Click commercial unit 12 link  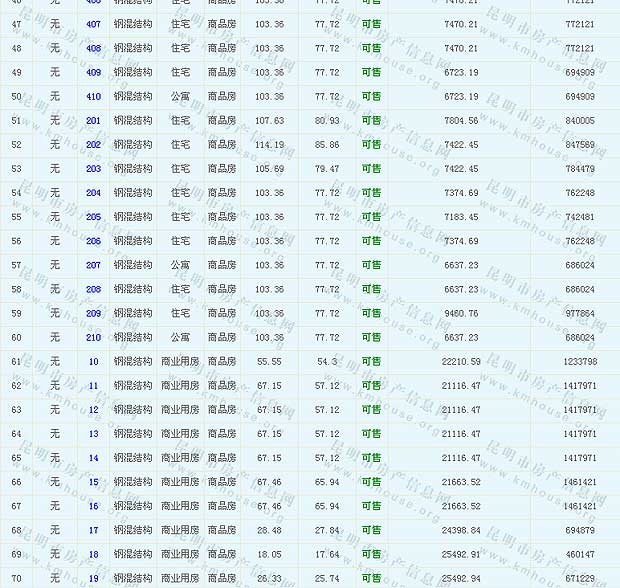click(x=93, y=410)
